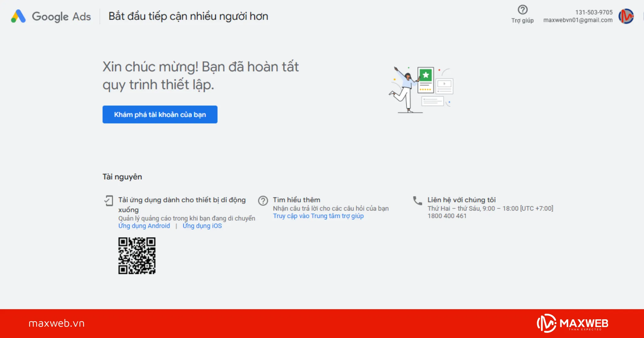Screen dimensions: 644x338
Task: Click the QR code for the mobile app
Action: [x=137, y=255]
